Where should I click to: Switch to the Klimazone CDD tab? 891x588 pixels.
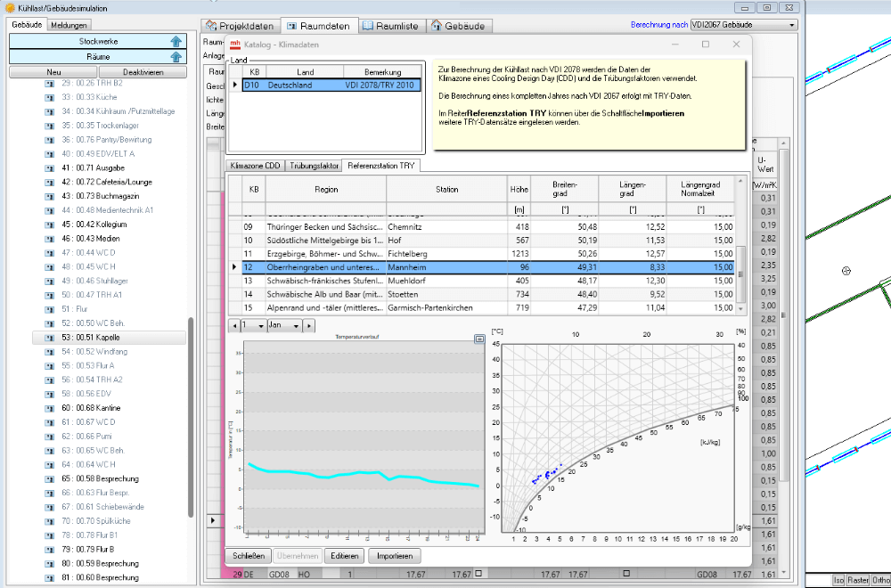click(254, 166)
